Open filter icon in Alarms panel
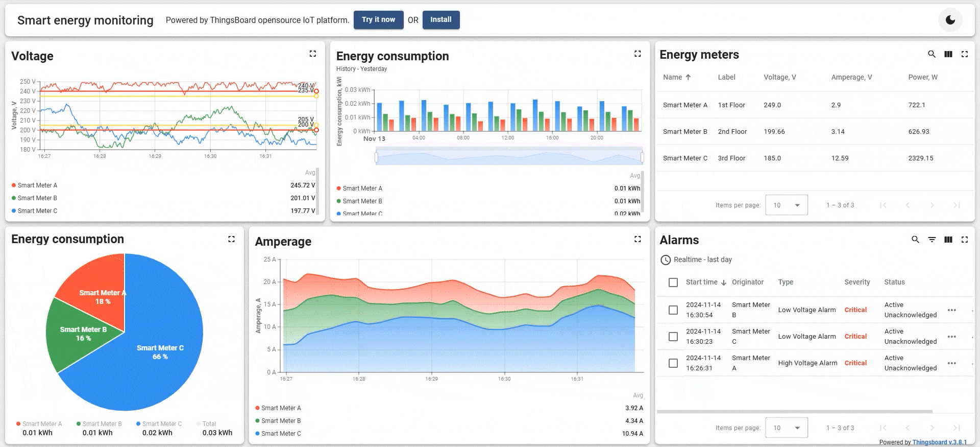The width and height of the screenshot is (980, 447). [x=932, y=240]
